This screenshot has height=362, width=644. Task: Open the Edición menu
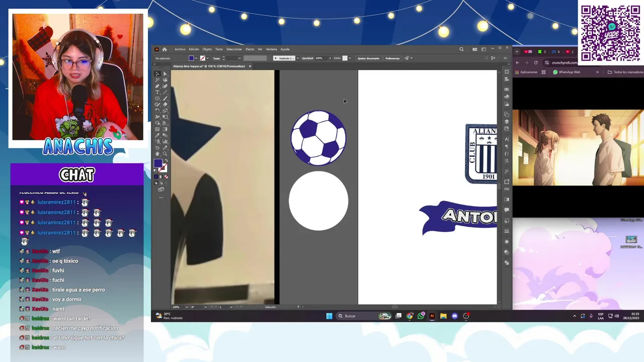194,49
